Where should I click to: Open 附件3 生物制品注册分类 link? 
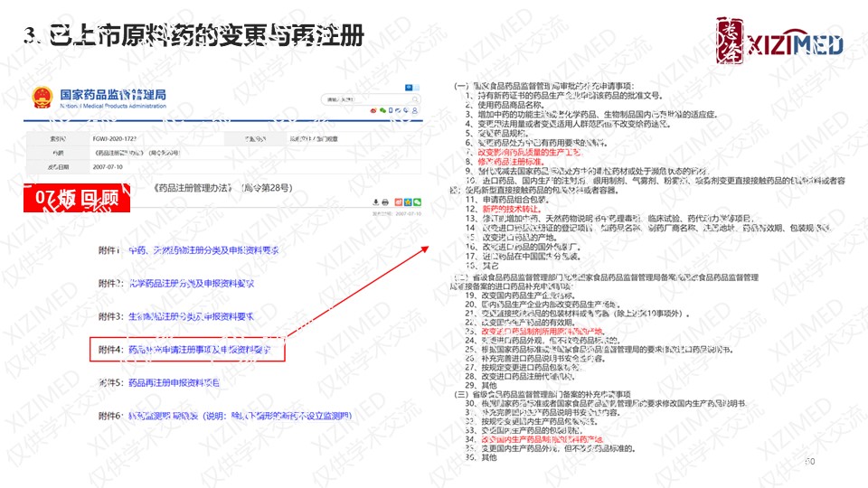191,316
